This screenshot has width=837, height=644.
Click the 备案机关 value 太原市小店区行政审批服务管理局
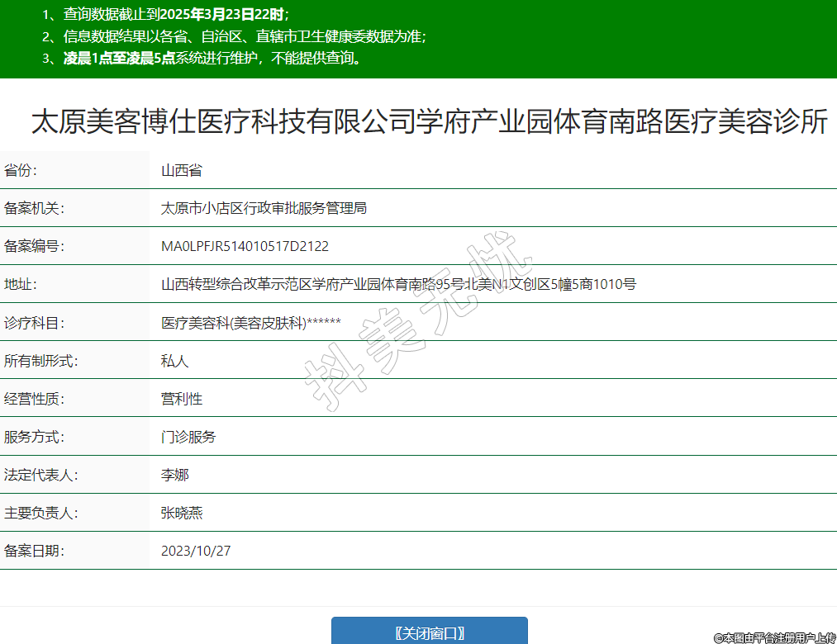click(264, 209)
